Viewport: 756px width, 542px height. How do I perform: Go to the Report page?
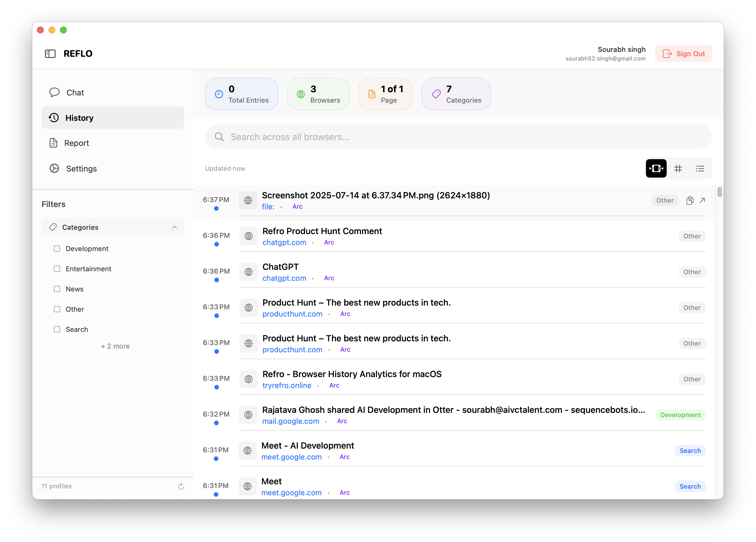point(76,143)
